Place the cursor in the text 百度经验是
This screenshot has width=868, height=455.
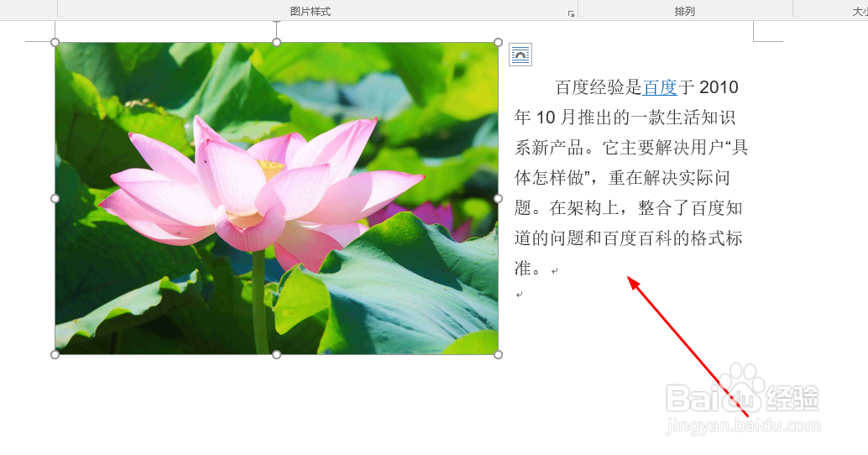pos(599,87)
